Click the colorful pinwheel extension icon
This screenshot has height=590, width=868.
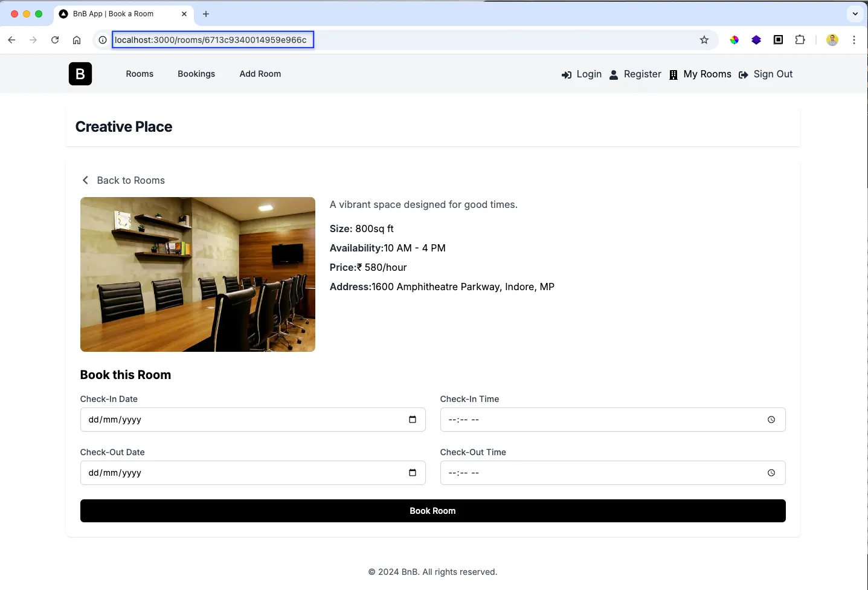[735, 40]
